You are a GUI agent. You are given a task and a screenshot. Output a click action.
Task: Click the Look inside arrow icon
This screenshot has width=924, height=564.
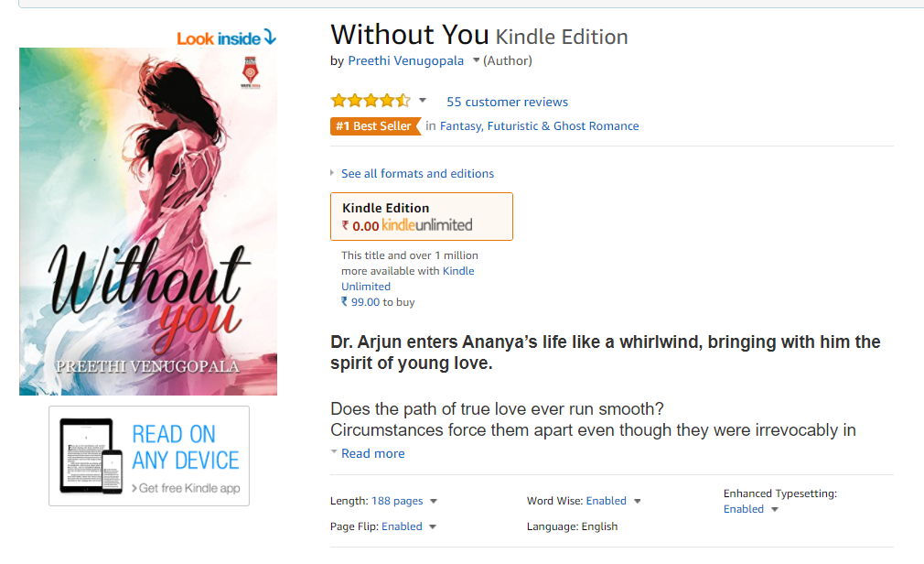tap(270, 38)
